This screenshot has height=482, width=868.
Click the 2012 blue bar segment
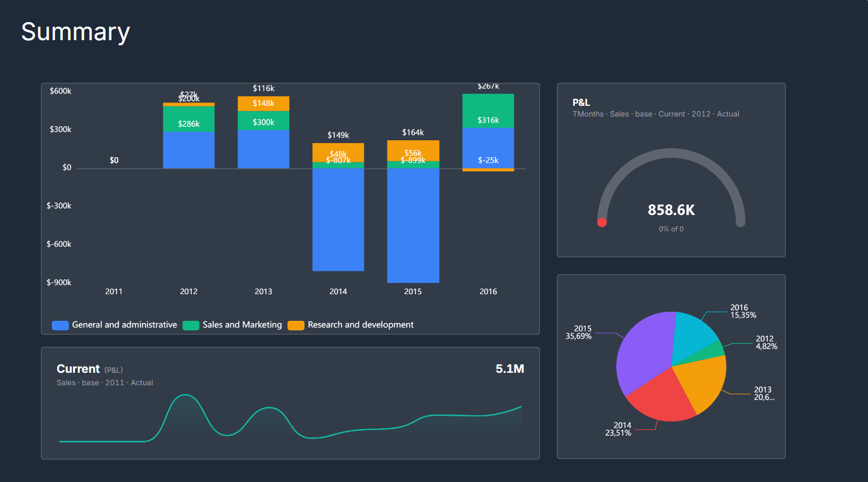tap(189, 150)
